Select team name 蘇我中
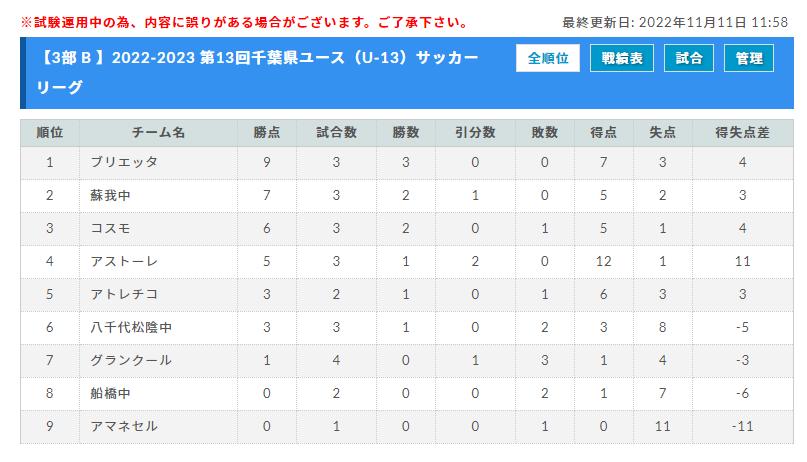Image resolution: width=807 pixels, height=462 pixels. click(111, 196)
